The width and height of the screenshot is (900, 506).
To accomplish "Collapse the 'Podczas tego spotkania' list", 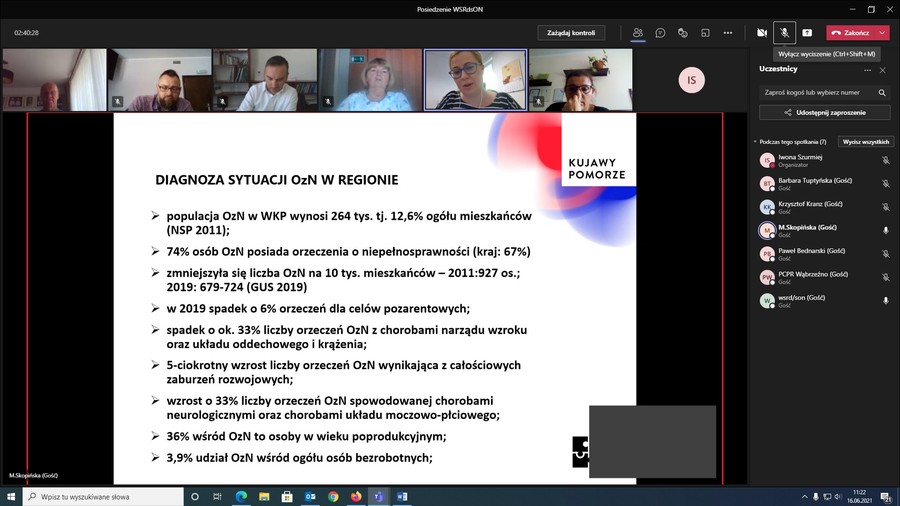I will point(755,142).
